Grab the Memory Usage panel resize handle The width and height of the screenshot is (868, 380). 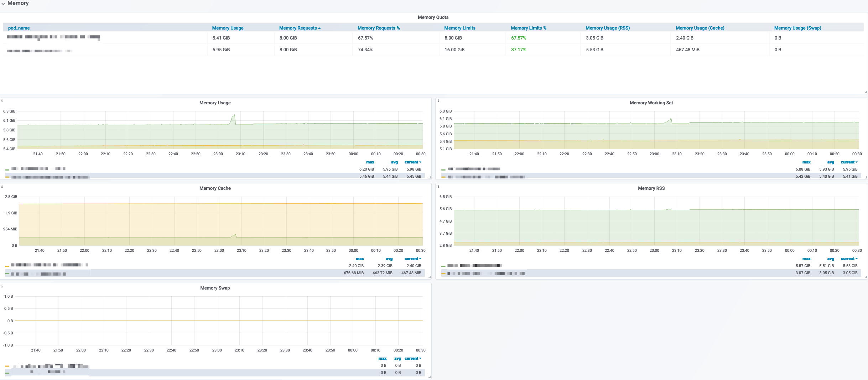(x=430, y=177)
